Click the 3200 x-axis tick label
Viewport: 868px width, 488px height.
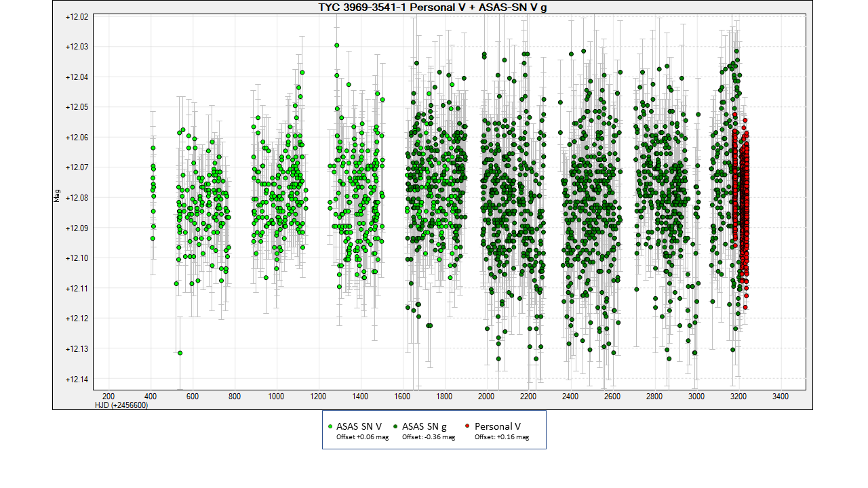point(738,396)
